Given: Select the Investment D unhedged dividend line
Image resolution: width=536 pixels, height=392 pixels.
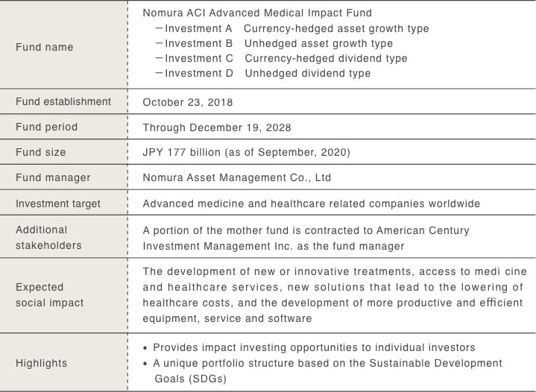Looking at the screenshot, I should [262, 73].
